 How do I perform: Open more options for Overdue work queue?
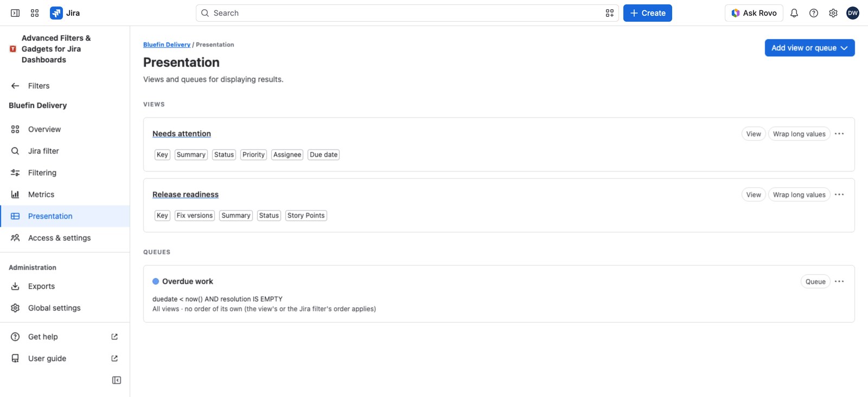coord(839,281)
